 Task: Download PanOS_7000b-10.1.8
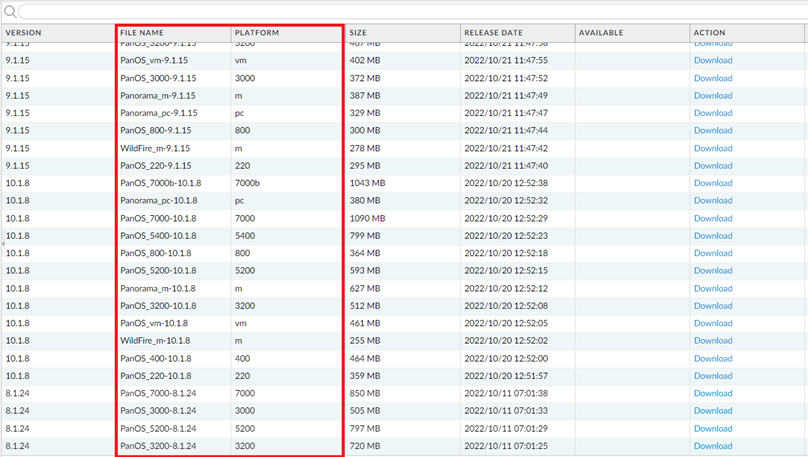click(x=713, y=183)
